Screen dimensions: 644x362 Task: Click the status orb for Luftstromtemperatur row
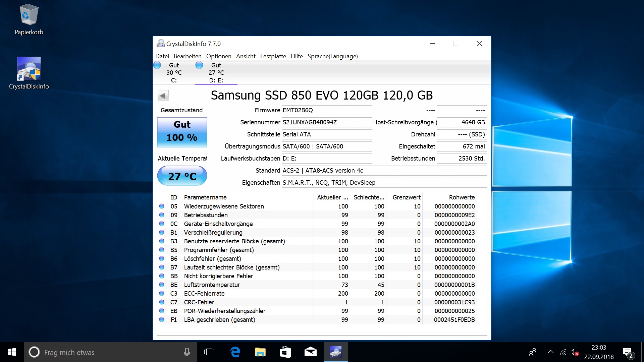coord(162,285)
